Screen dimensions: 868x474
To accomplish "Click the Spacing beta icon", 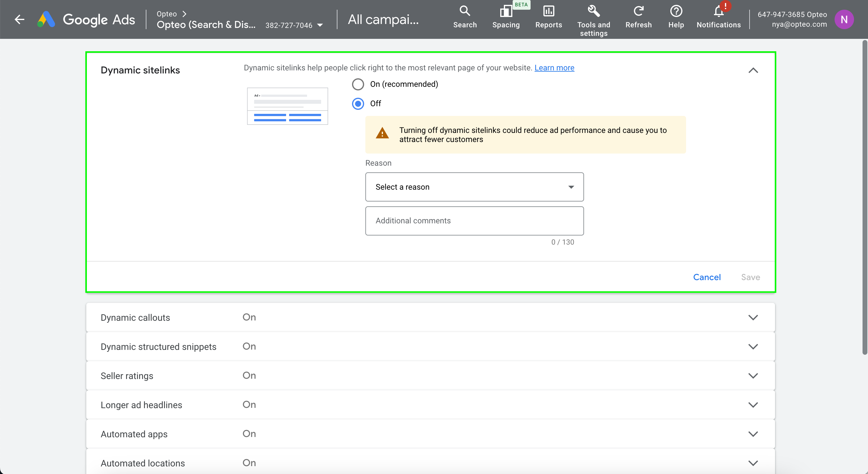I will point(506,12).
